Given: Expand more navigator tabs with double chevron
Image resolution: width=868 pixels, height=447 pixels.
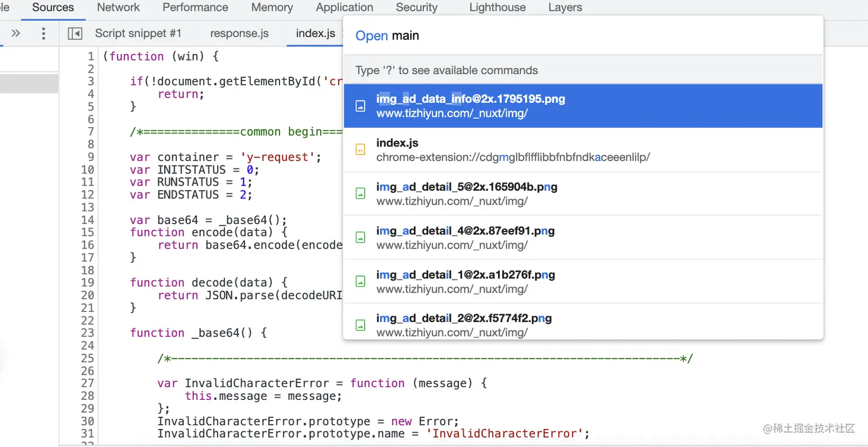Looking at the screenshot, I should [x=16, y=33].
